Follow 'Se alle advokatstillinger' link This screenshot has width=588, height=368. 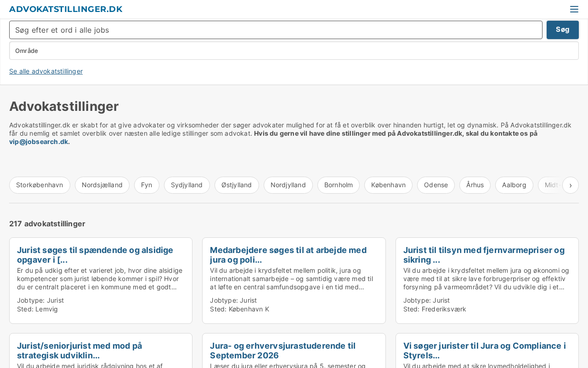click(46, 71)
